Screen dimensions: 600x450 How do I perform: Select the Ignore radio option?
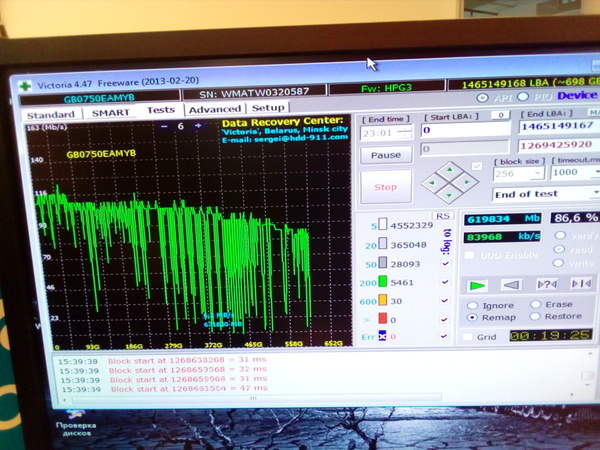(472, 305)
